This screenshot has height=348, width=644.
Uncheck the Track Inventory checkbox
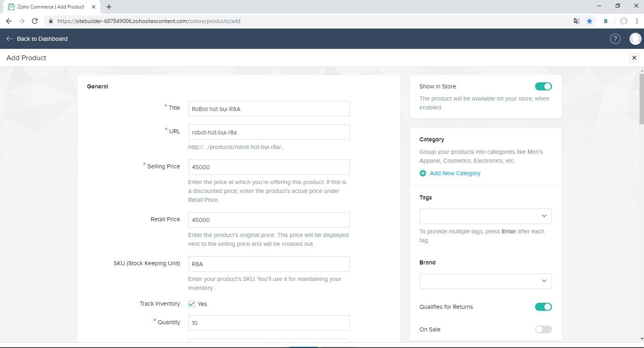point(192,304)
